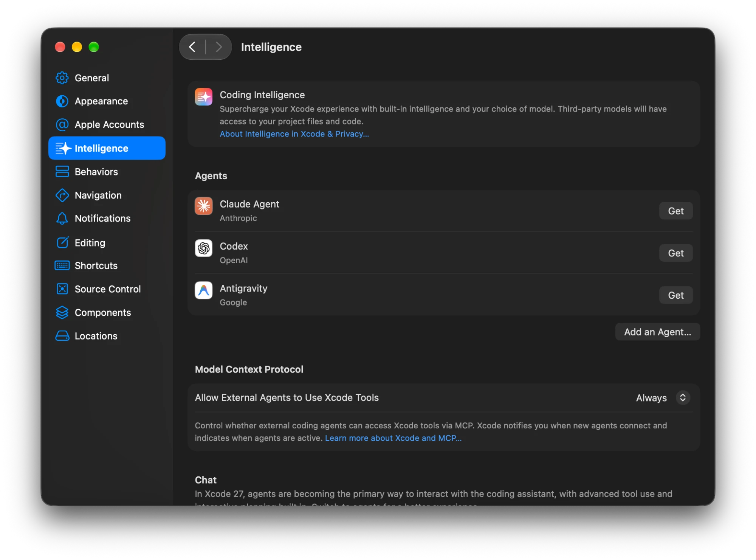756x560 pixels.
Task: Select Notifications in the sidebar
Action: pyautogui.click(x=107, y=219)
